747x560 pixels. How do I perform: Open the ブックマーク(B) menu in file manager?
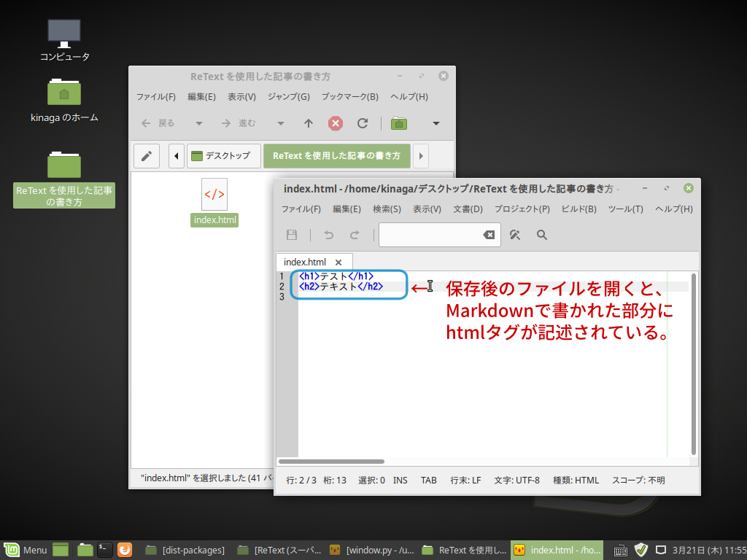tap(349, 96)
